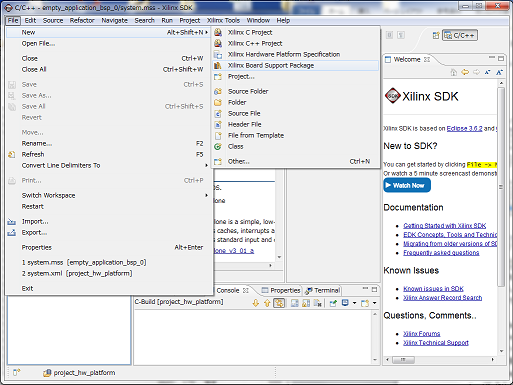Click the Open Perspective icon
This screenshot has width=513, height=385.
coord(436,35)
